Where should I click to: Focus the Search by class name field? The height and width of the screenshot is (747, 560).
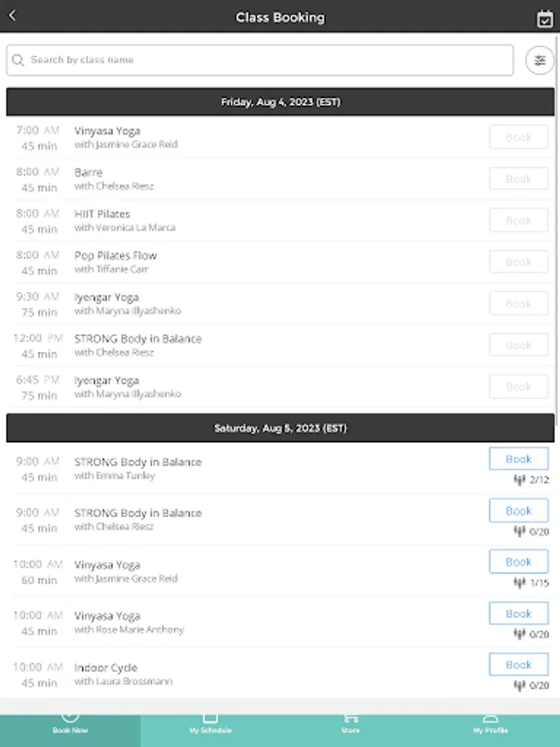(x=265, y=60)
